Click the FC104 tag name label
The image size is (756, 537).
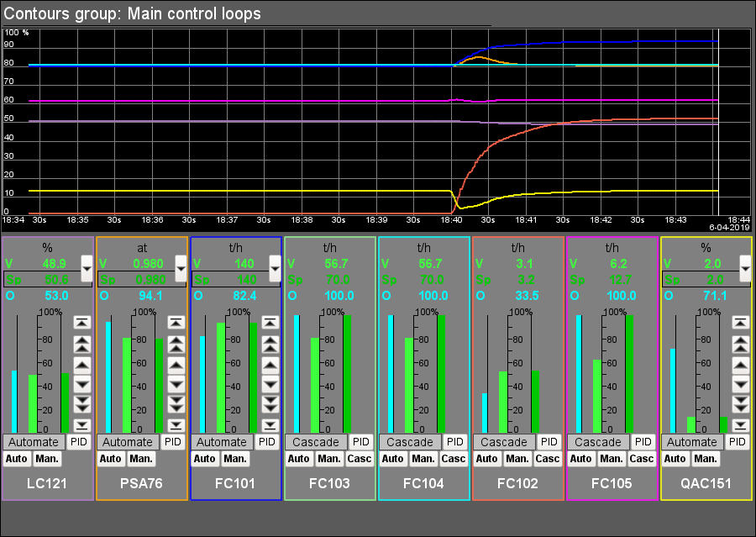423,483
